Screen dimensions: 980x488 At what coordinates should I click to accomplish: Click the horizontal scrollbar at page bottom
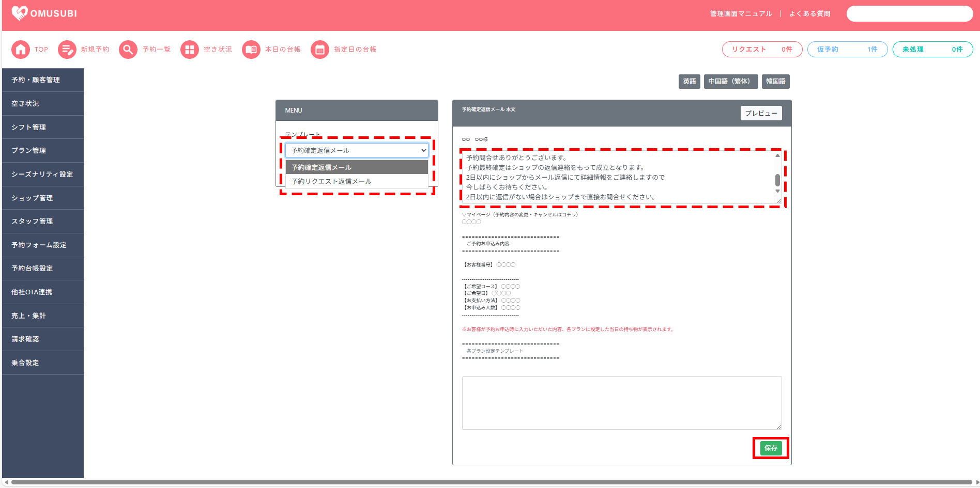click(x=491, y=482)
